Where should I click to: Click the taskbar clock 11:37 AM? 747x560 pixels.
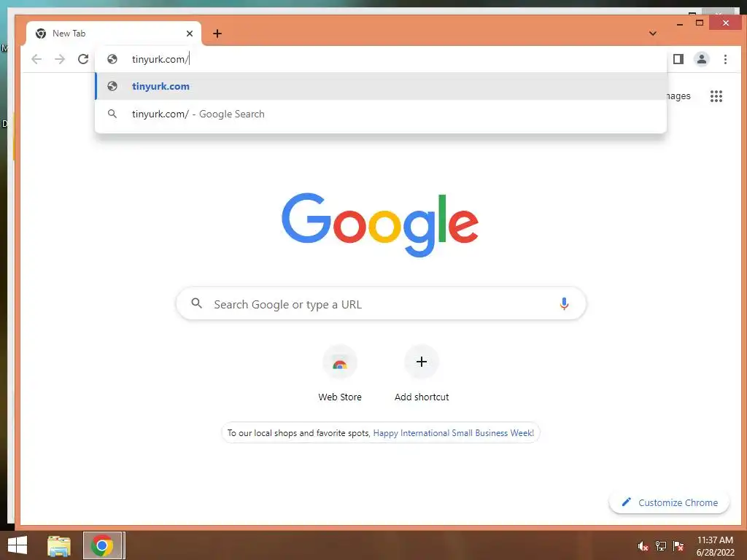(715, 540)
